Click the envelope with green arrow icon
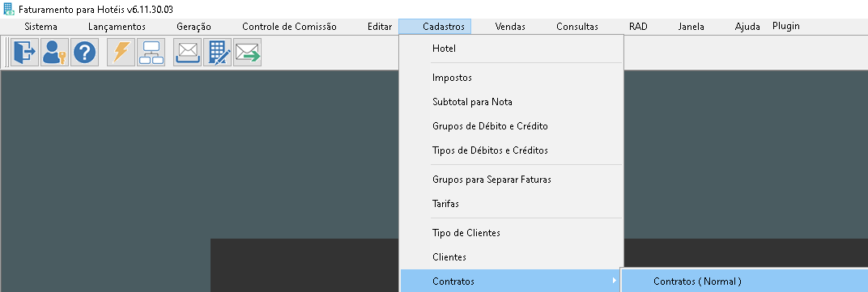868x292 pixels. [x=248, y=52]
